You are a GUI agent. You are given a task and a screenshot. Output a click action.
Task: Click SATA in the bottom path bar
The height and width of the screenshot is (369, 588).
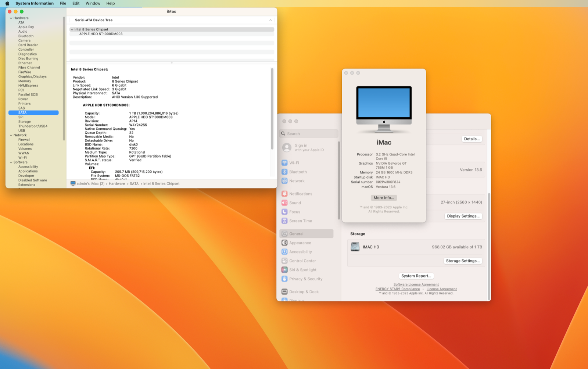[x=134, y=184]
